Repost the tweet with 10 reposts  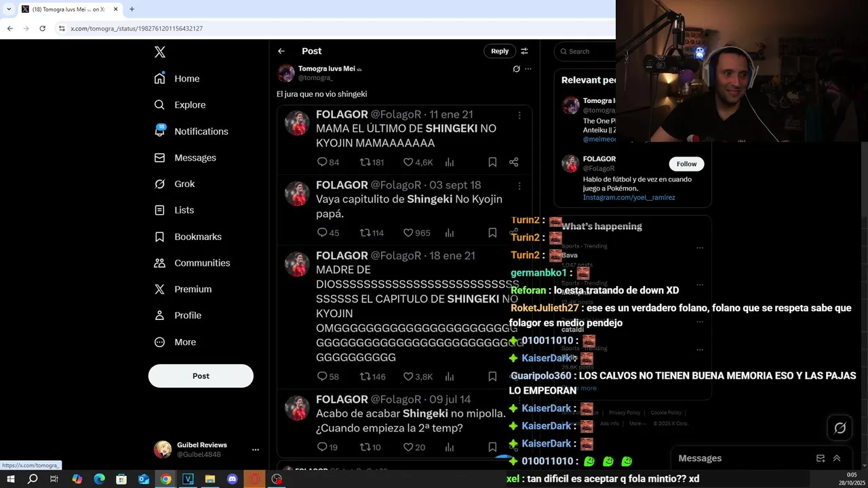pyautogui.click(x=370, y=447)
